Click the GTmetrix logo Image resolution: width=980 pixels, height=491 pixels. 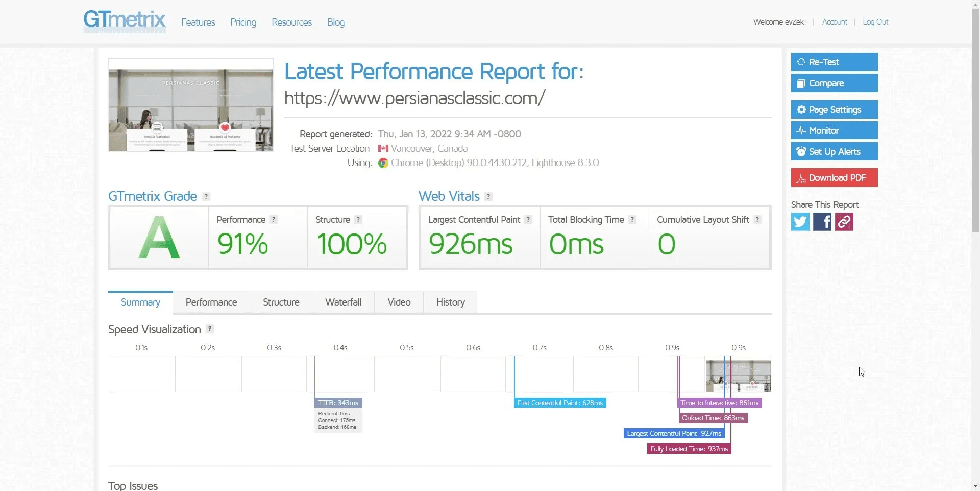click(x=124, y=21)
